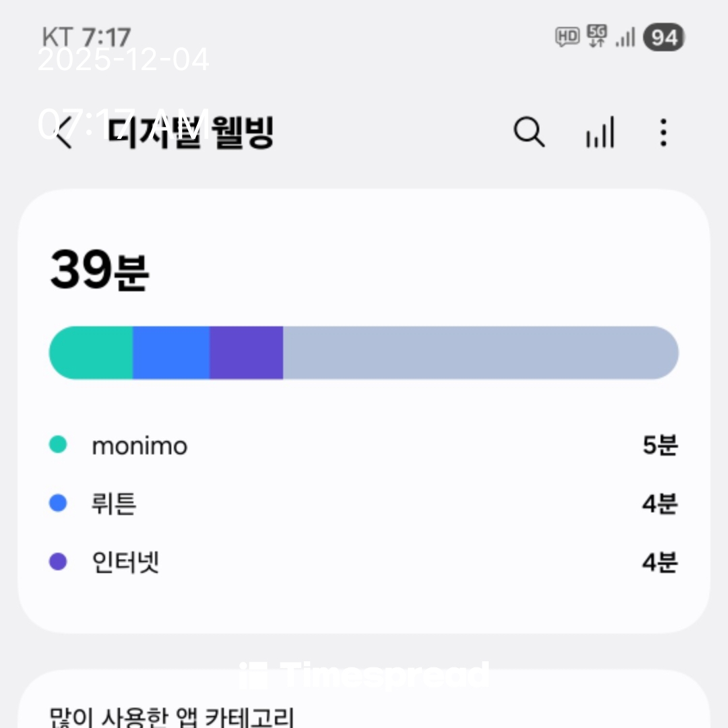Tap the signal strength bars in status bar
The image size is (728, 728).
tap(626, 38)
